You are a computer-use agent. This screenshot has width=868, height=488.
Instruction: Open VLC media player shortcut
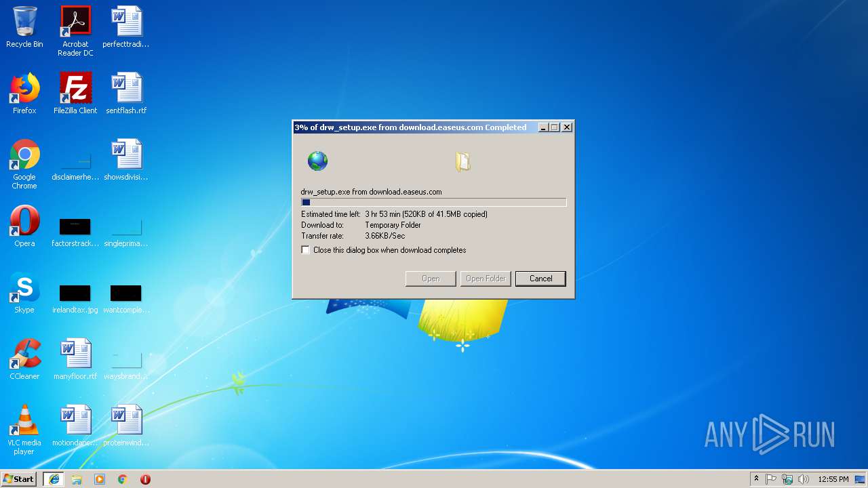pyautogui.click(x=24, y=430)
